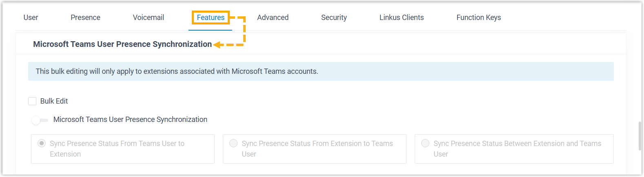The image size is (644, 177).
Task: Select radio button for Teams User to Extension
Action: [42, 143]
